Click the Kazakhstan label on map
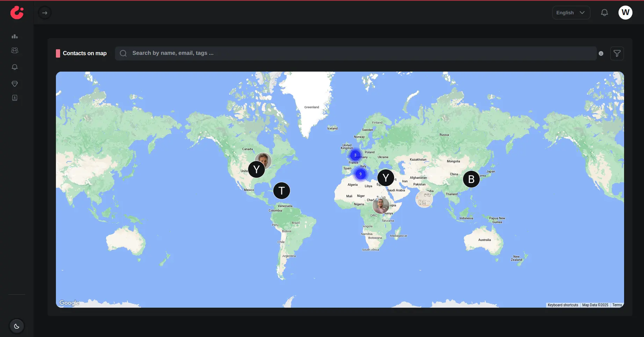The width and height of the screenshot is (644, 337). coord(418,160)
